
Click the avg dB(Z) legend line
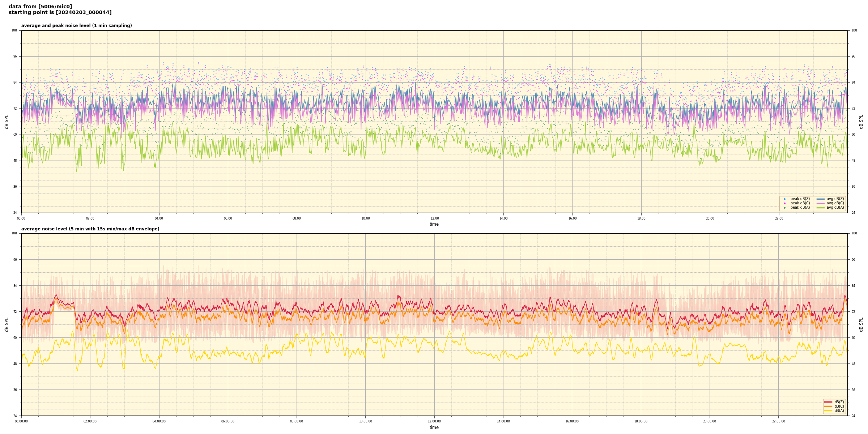(821, 199)
